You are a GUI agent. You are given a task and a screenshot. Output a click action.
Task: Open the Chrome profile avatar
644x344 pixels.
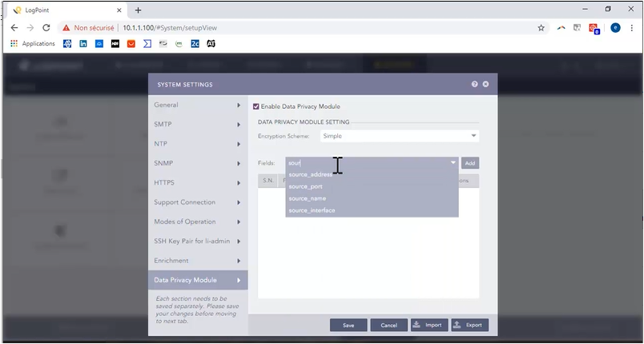tap(615, 27)
